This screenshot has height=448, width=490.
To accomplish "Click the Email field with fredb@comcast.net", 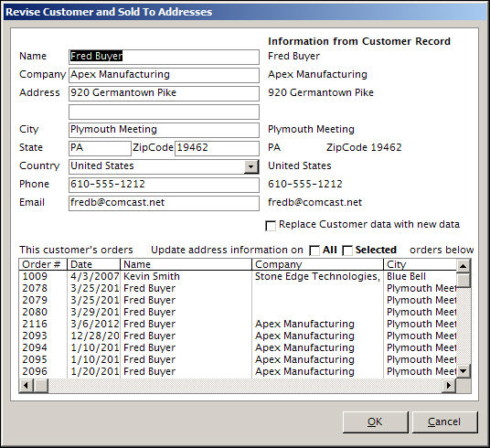I will pyautogui.click(x=164, y=203).
